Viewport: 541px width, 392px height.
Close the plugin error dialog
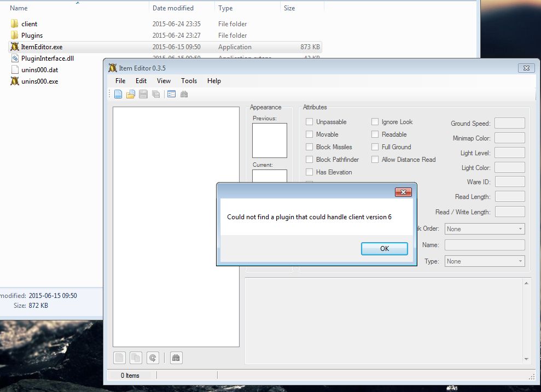click(x=403, y=192)
